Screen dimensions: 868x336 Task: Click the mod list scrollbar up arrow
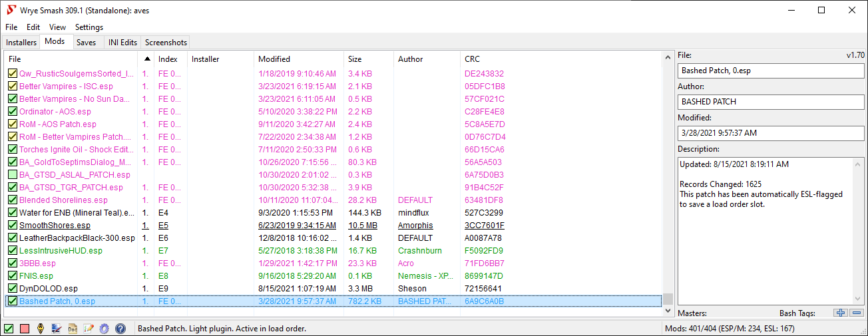point(668,58)
